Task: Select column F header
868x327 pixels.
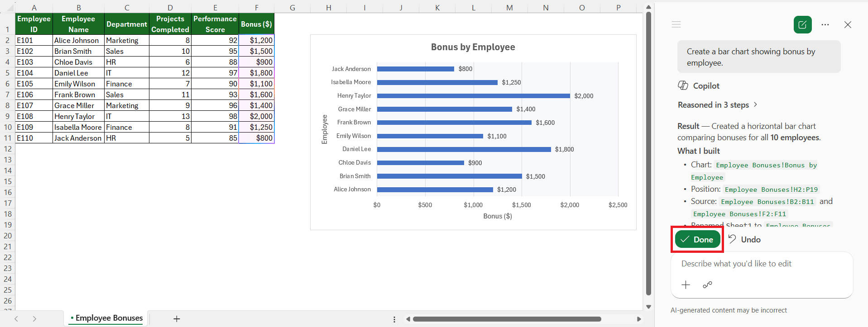Action: tap(256, 7)
